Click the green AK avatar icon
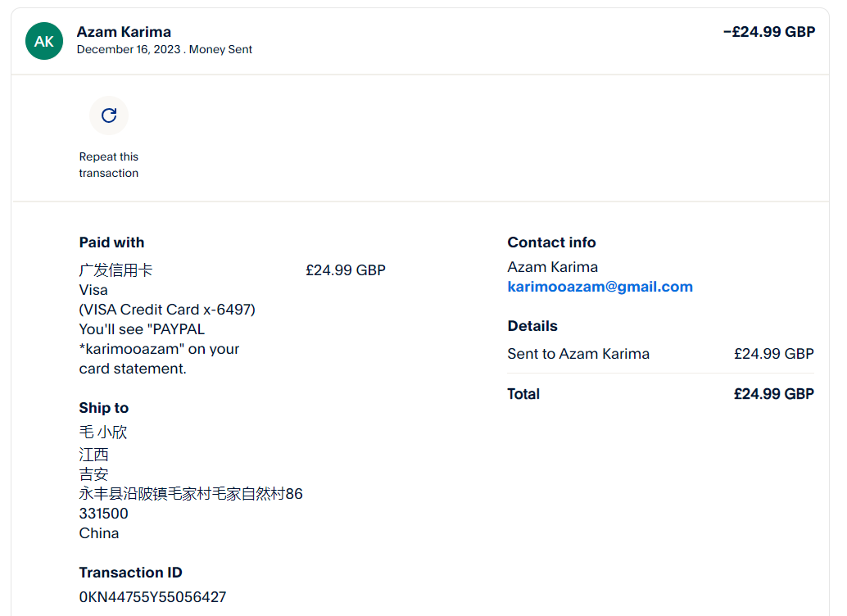This screenshot has width=847, height=616. [44, 41]
